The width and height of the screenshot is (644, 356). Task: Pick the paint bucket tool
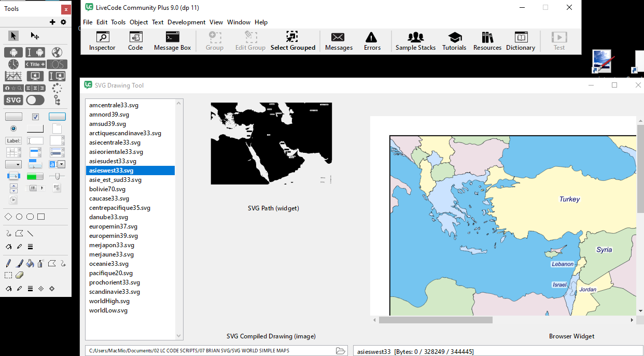point(30,263)
